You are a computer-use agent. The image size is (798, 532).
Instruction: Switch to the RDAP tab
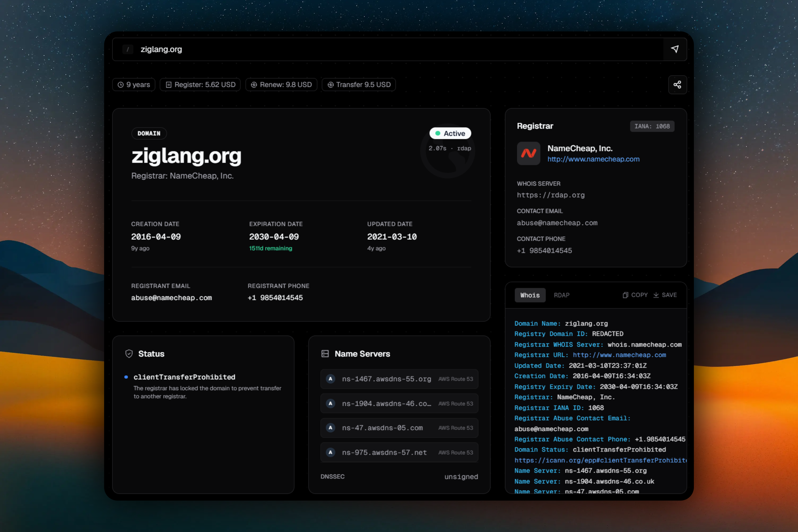561,295
